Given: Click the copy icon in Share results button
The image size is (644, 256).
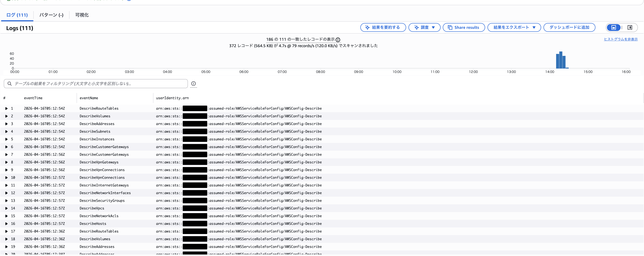Looking at the screenshot, I should point(450,28).
